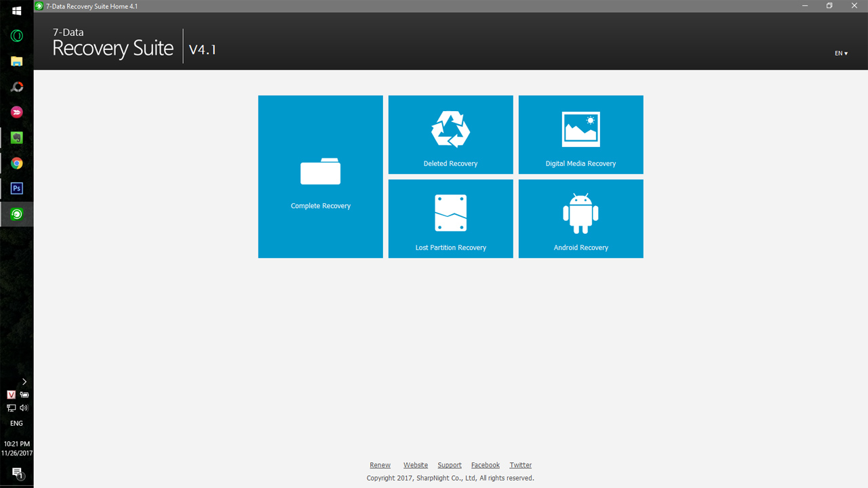The image size is (868, 488).
Task: Expand the EN language dropdown
Action: pos(841,53)
